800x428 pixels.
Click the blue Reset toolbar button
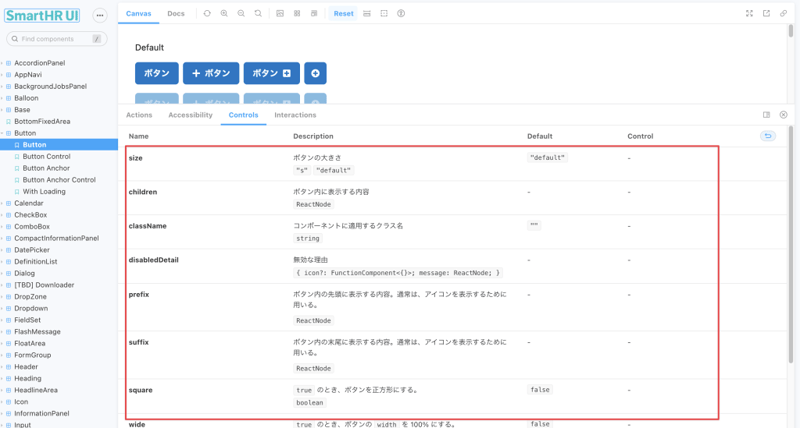pyautogui.click(x=343, y=14)
